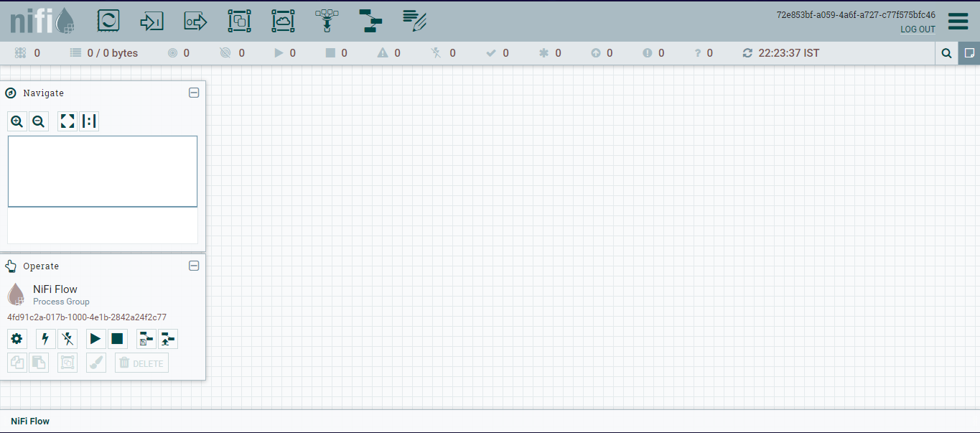Click the NiFi logo
The height and width of the screenshot is (433, 980).
(x=42, y=21)
